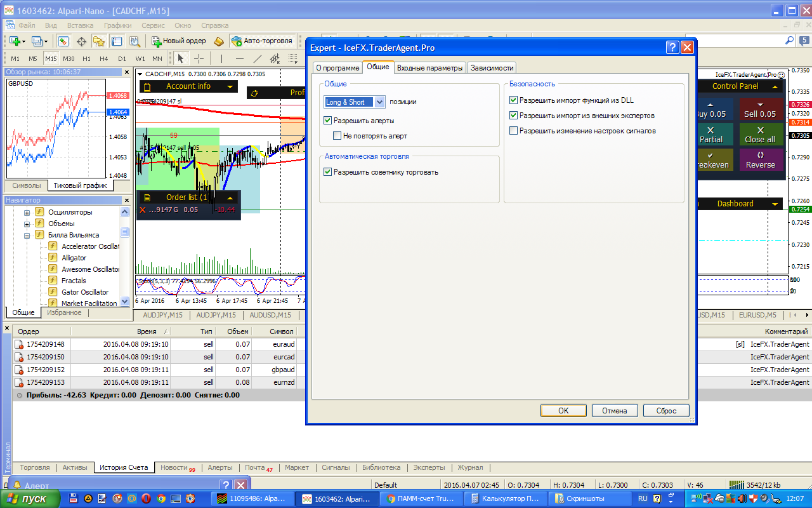Switch to the 'Входные параметры' tab
The height and width of the screenshot is (508, 812).
tap(430, 68)
